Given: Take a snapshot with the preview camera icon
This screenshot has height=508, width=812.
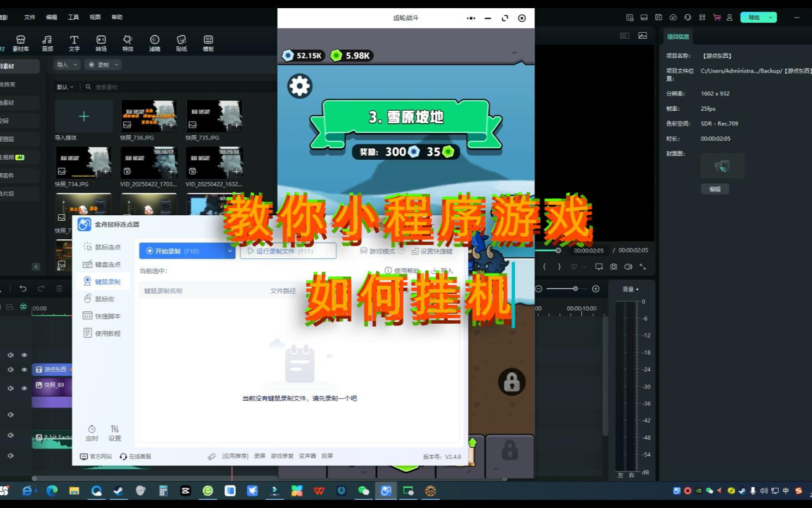Looking at the screenshot, I should coord(614,267).
